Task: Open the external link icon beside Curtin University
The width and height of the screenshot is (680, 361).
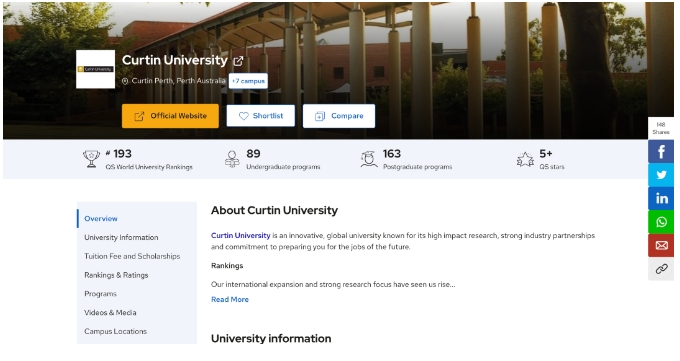Action: tap(238, 61)
